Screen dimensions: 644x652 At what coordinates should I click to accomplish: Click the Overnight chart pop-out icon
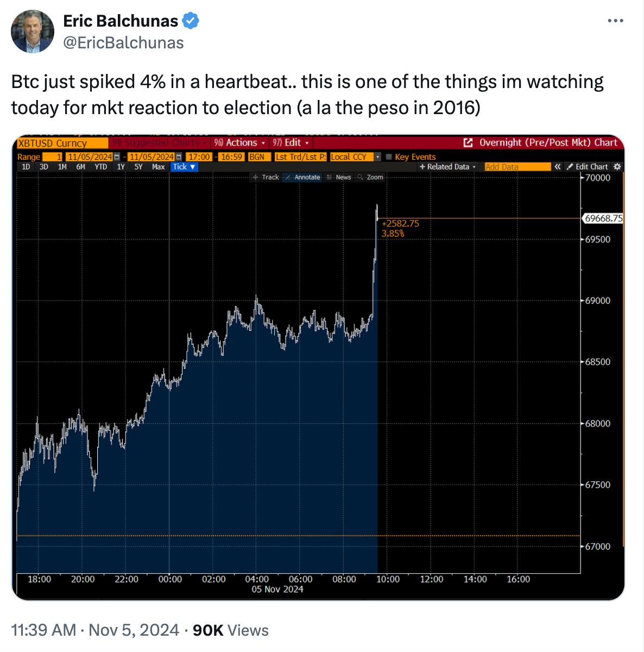click(x=468, y=142)
